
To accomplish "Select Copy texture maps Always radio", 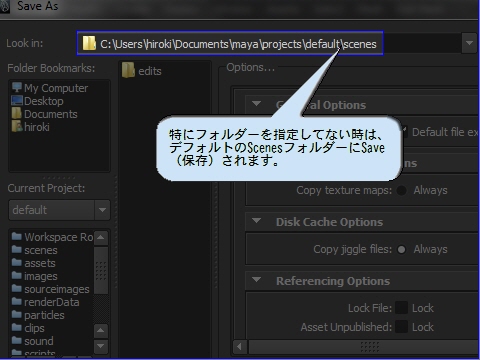I will click(x=402, y=190).
